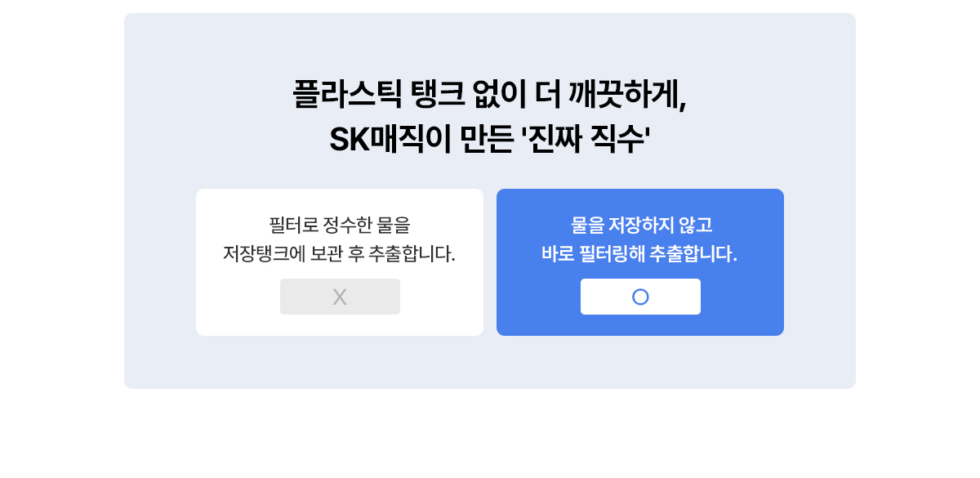Click the gray X mark icon

tap(340, 297)
